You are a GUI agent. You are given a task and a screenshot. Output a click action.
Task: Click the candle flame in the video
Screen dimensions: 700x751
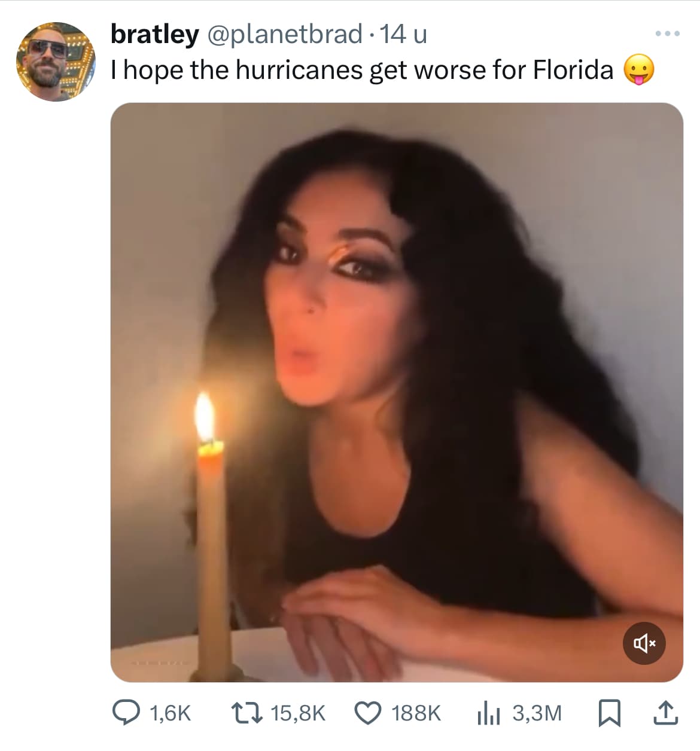tap(205, 416)
